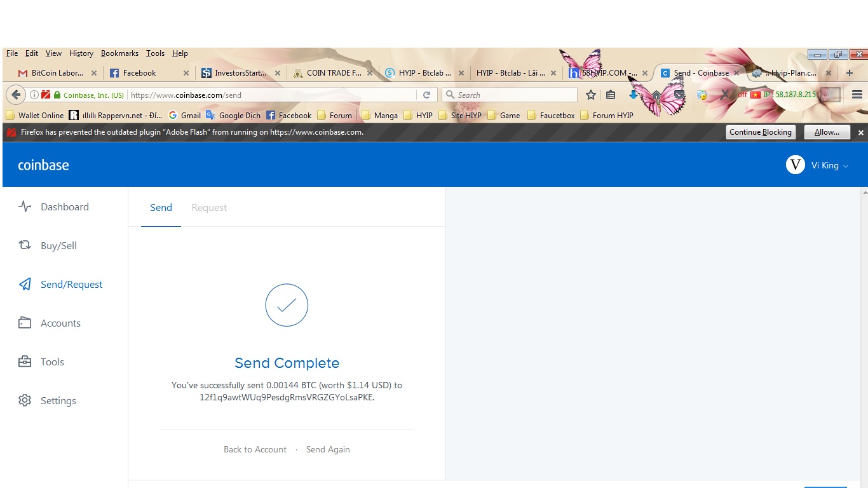Open the History menu
The image size is (868, 488).
81,53
